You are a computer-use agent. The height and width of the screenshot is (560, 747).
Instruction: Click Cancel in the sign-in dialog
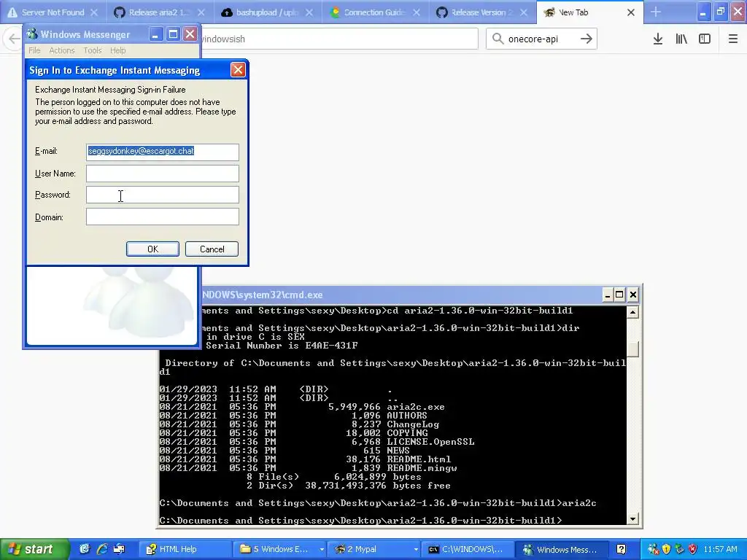pyautogui.click(x=212, y=249)
